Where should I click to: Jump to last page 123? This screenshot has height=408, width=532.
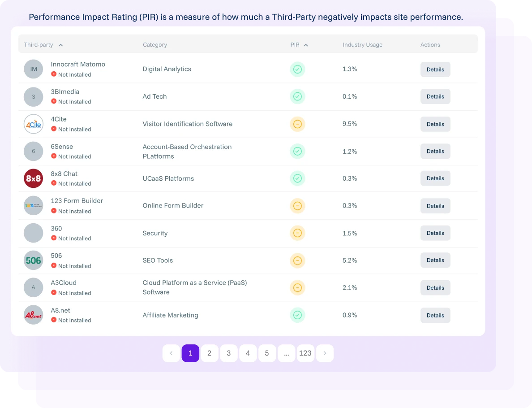pos(305,353)
